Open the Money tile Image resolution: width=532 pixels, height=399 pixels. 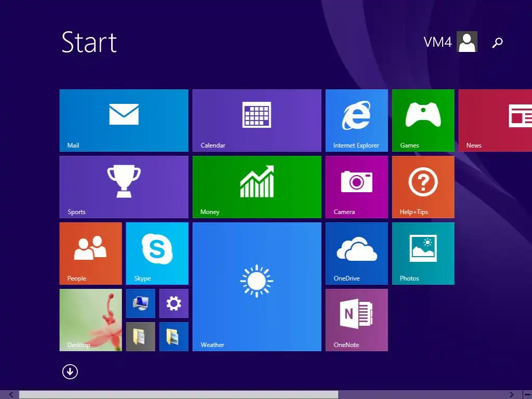point(257,187)
